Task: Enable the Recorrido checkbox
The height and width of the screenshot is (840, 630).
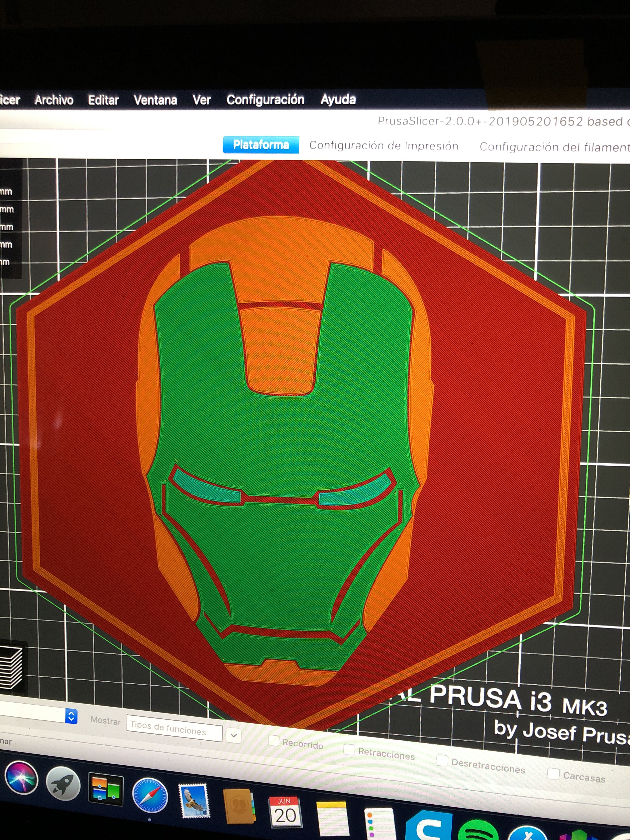Action: point(273,740)
